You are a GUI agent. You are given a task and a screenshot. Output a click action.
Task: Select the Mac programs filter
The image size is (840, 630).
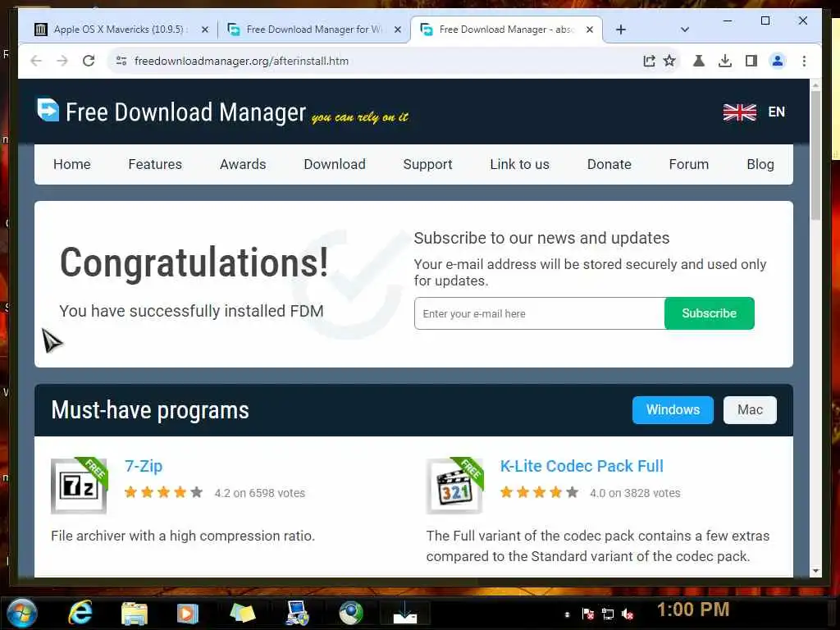[x=750, y=410]
